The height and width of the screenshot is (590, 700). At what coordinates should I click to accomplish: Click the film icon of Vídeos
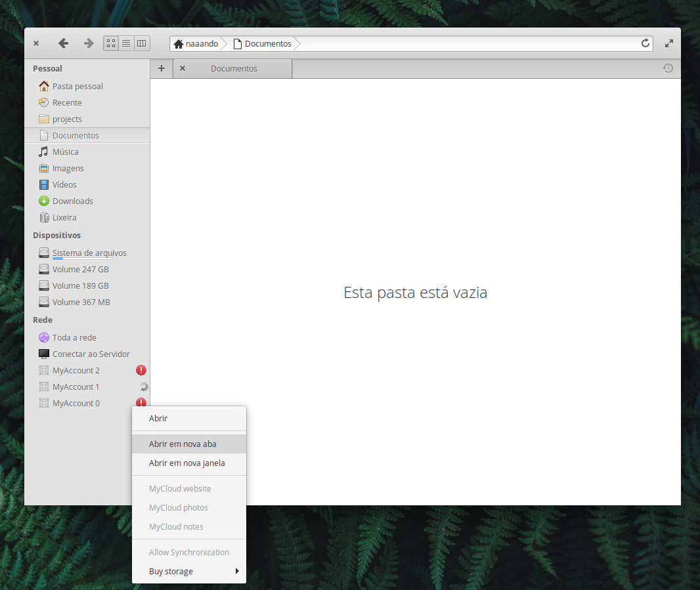pos(44,184)
